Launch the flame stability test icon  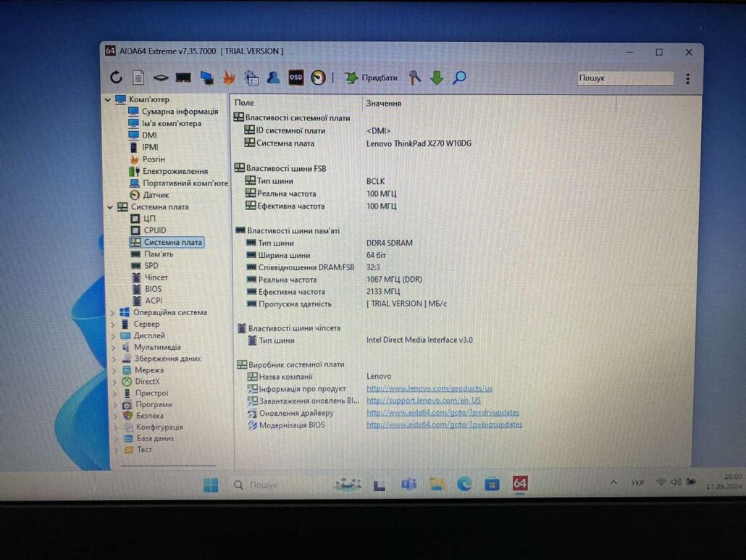pos(229,78)
